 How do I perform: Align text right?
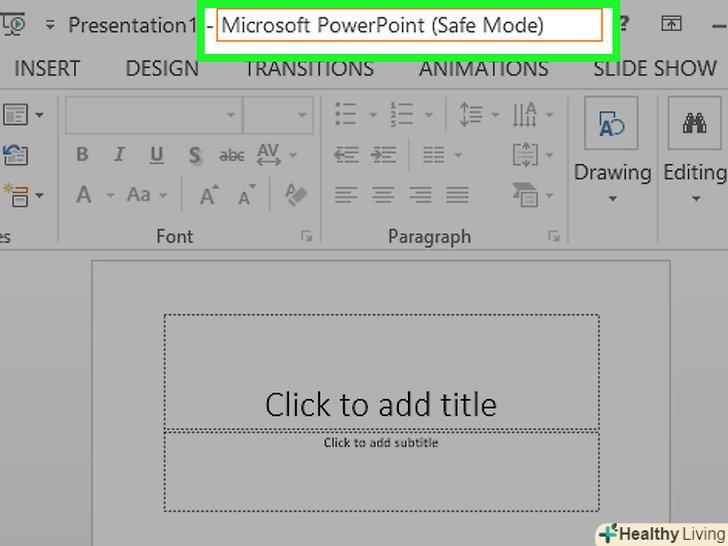point(421,195)
